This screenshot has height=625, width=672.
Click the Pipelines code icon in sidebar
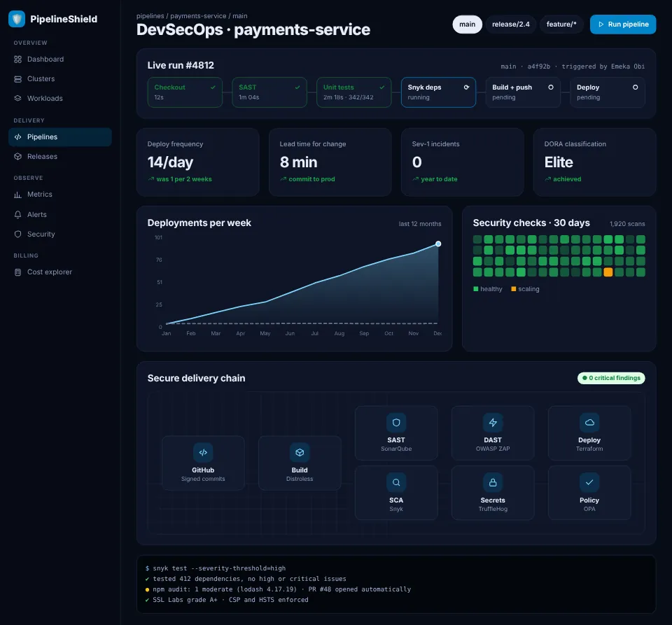click(x=17, y=137)
